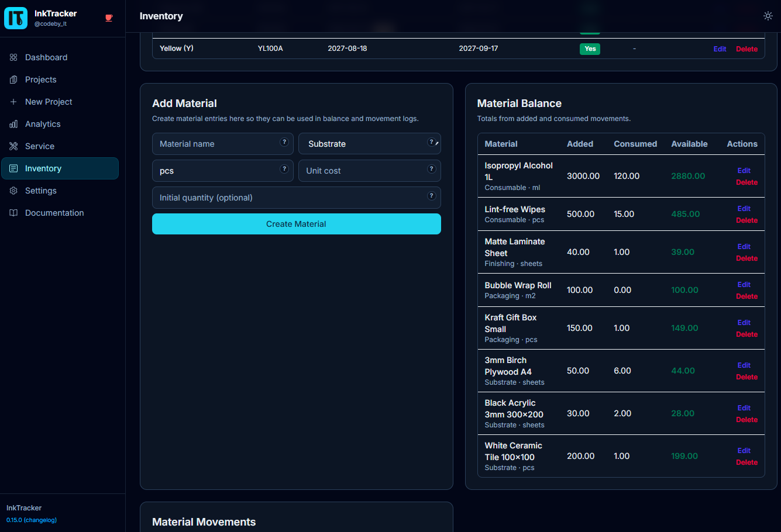This screenshot has height=532, width=781.
Task: Click the pcs unit input field
Action: coord(223,171)
